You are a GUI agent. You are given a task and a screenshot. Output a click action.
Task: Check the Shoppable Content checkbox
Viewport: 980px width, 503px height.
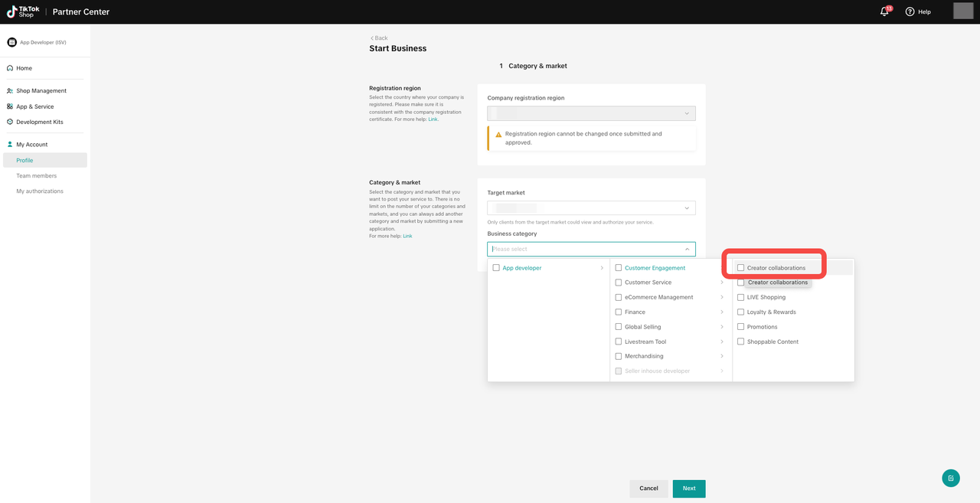740,341
